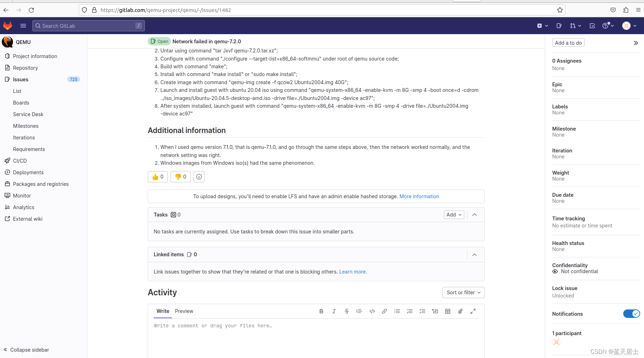Screen dimensions: 644x358
Task: Click the participant avatar in sidebar
Action: pyautogui.click(x=556, y=342)
